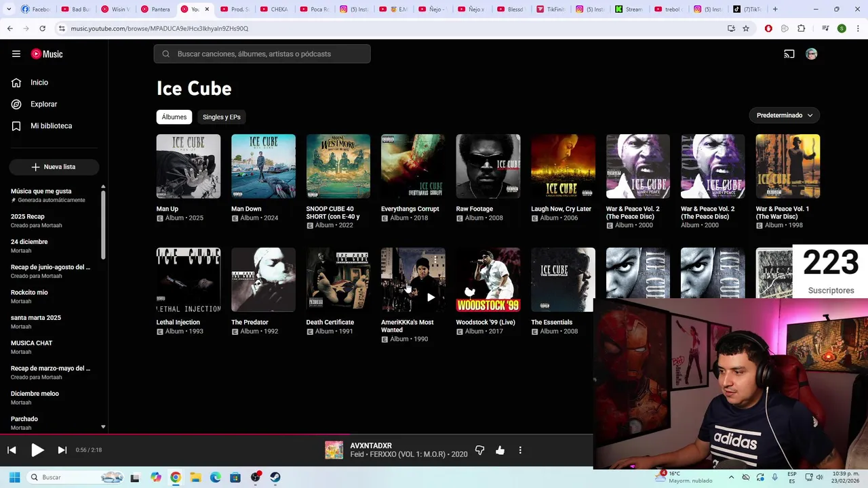868x488 pixels.
Task: Switch to the Pantera tab
Action: tap(155, 9)
